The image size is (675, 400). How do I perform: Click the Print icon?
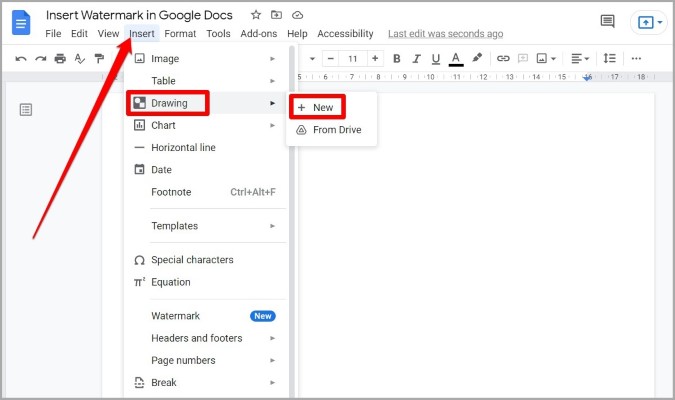coord(60,59)
